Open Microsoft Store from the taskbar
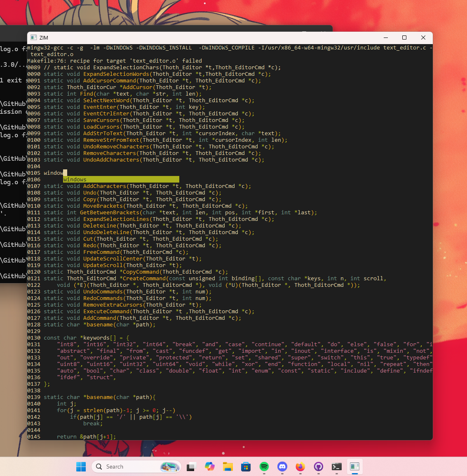This screenshot has width=467, height=476. [x=246, y=467]
